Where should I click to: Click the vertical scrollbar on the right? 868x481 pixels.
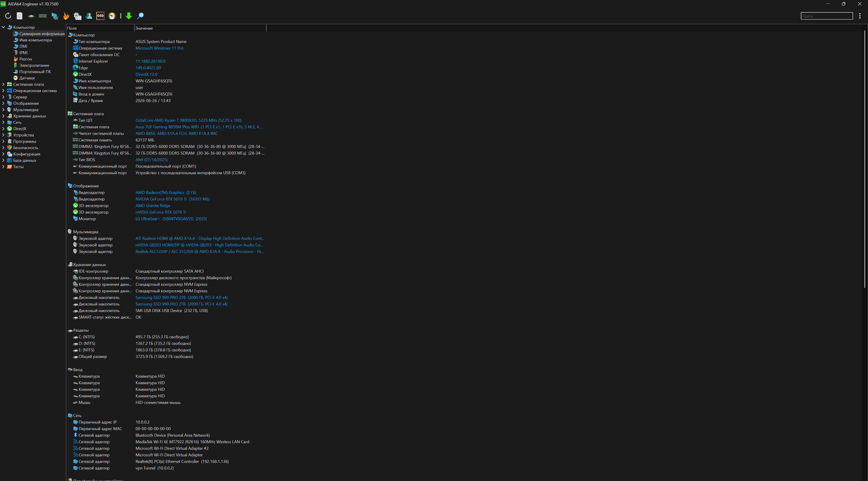(x=865, y=159)
